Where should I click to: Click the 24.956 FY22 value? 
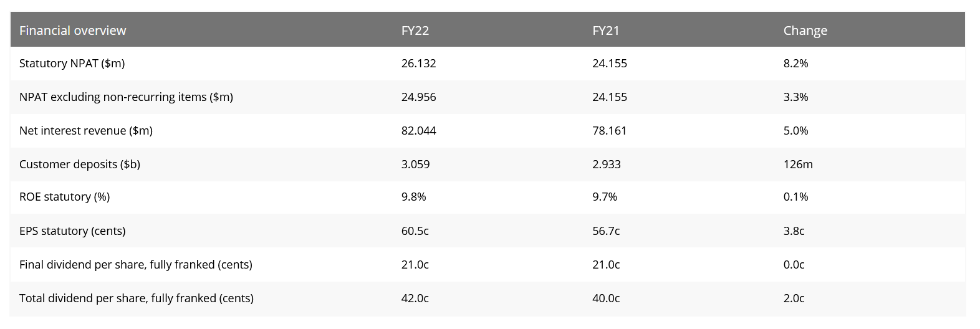pyautogui.click(x=418, y=97)
